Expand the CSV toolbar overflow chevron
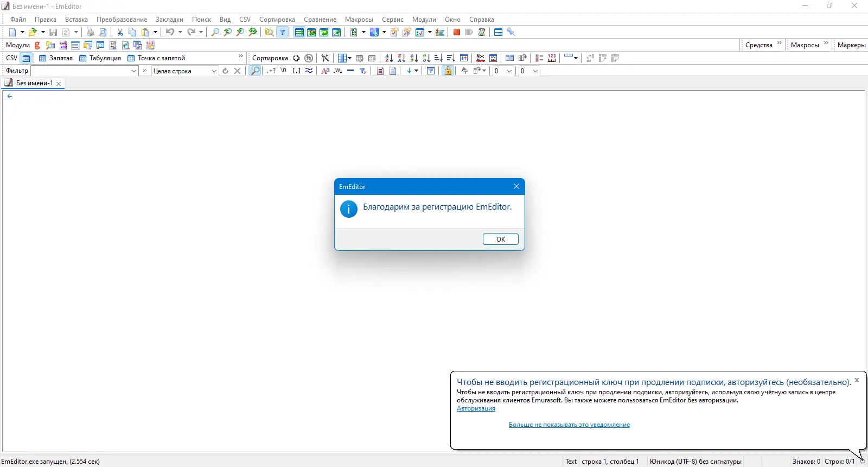The width and height of the screenshot is (868, 467). click(x=241, y=56)
